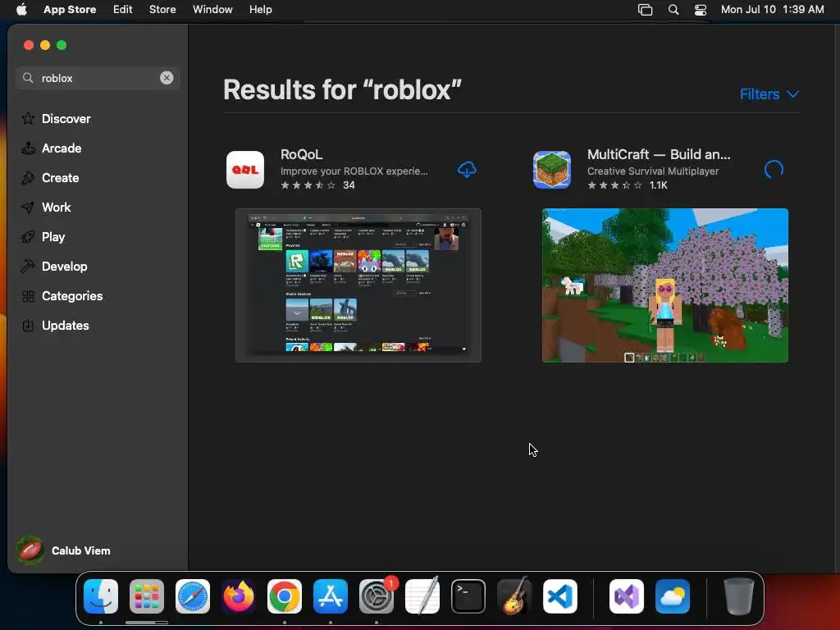
Task: Open the Apple menu
Action: coord(21,10)
